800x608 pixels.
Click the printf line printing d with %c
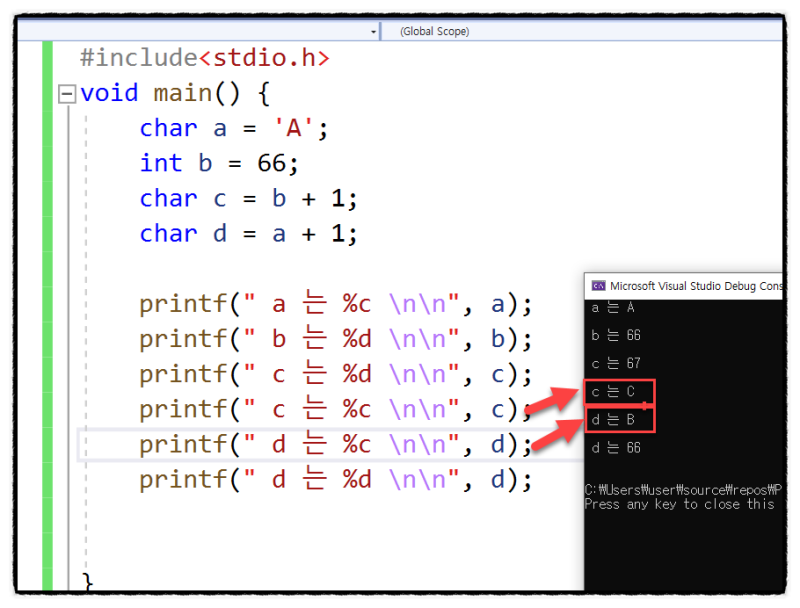(x=336, y=445)
